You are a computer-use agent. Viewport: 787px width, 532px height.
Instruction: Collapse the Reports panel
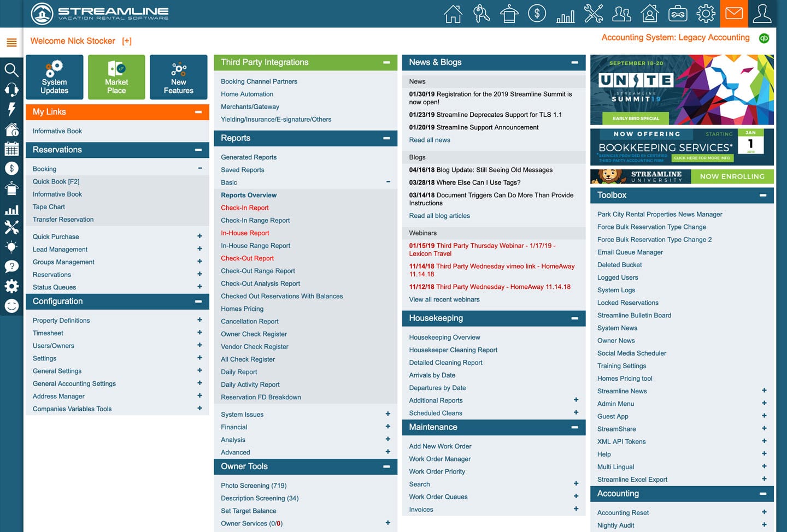click(x=388, y=138)
